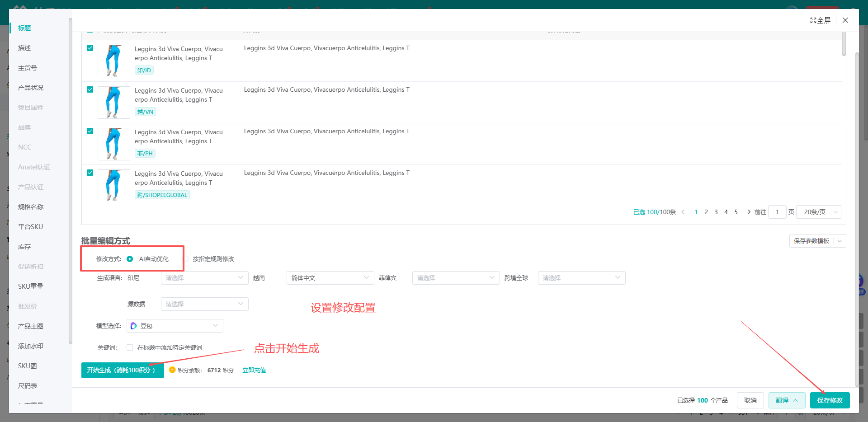The image size is (868, 422).
Task: Enable 在标题中添加特定关键词 checkbox
Action: [130, 347]
